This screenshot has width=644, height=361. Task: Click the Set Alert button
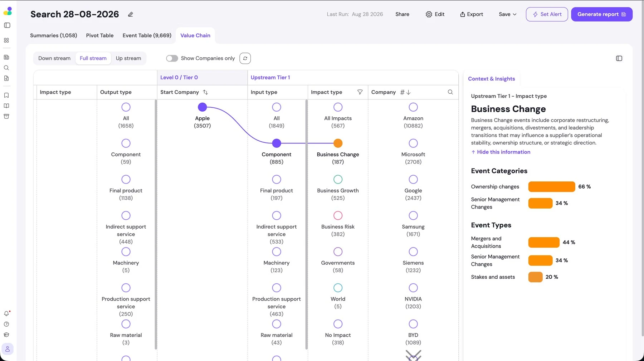point(547,14)
